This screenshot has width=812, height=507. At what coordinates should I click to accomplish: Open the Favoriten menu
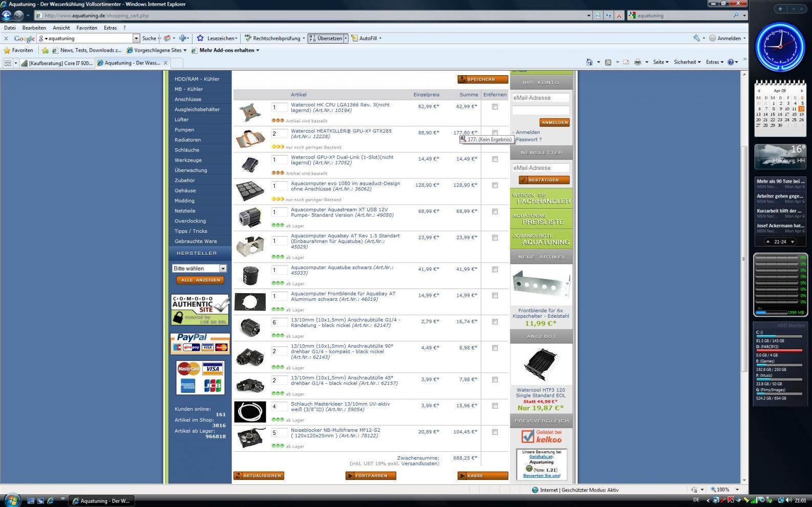click(87, 28)
